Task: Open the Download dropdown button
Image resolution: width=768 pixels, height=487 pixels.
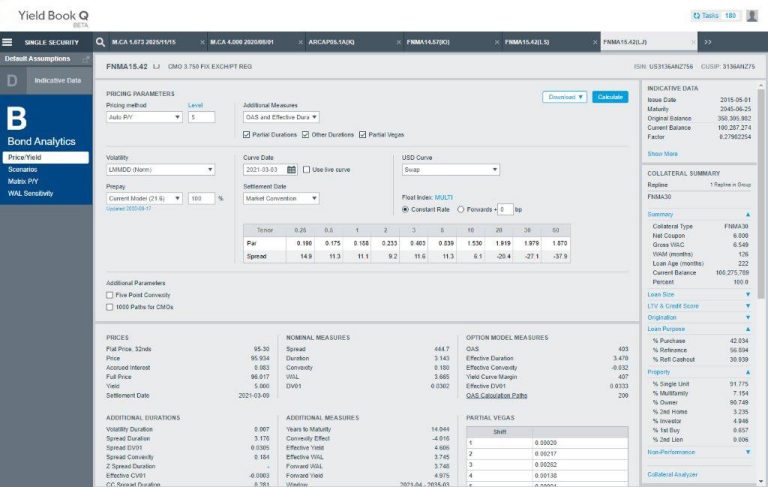Action: pyautogui.click(x=565, y=97)
